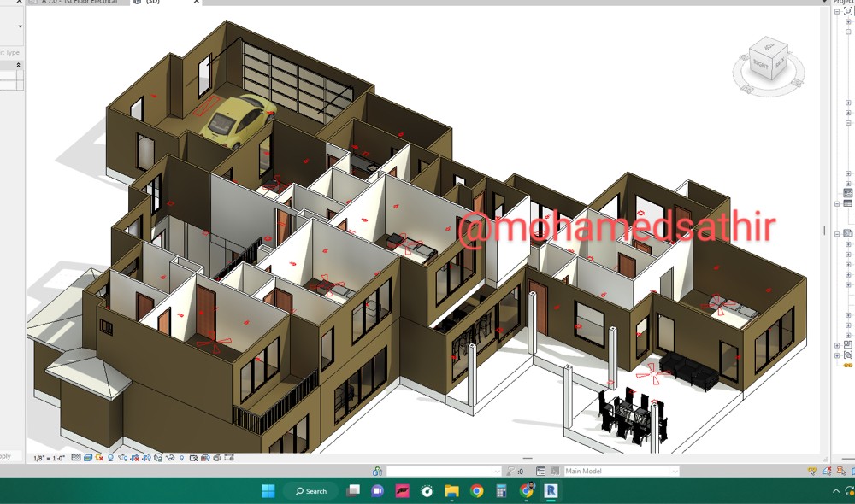Toggle Select Pinned Elements icon
Viewport: 855px width, 504px height.
pos(841,471)
